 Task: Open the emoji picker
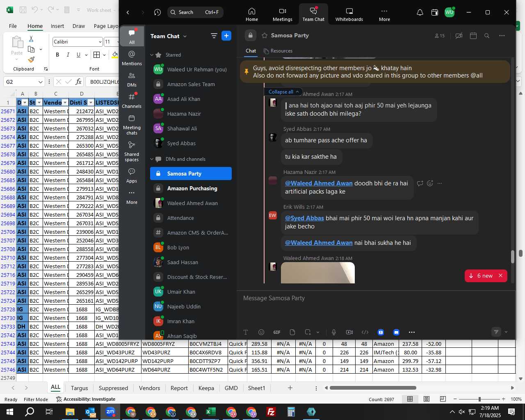coord(261,332)
